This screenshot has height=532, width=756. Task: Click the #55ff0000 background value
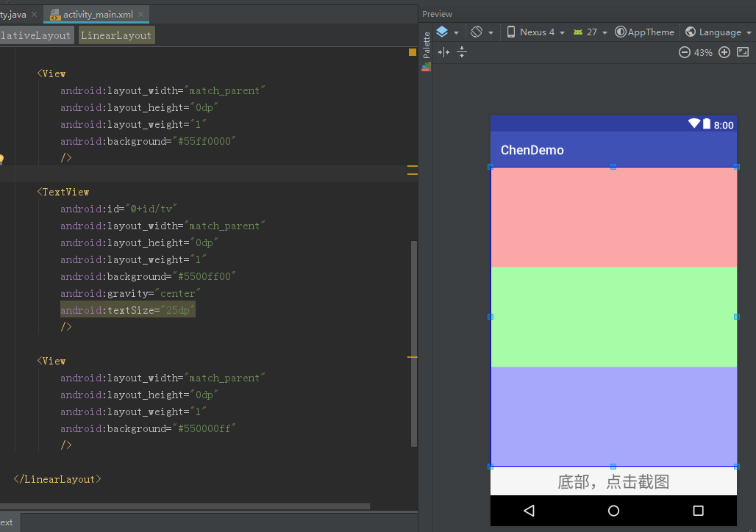click(x=204, y=141)
